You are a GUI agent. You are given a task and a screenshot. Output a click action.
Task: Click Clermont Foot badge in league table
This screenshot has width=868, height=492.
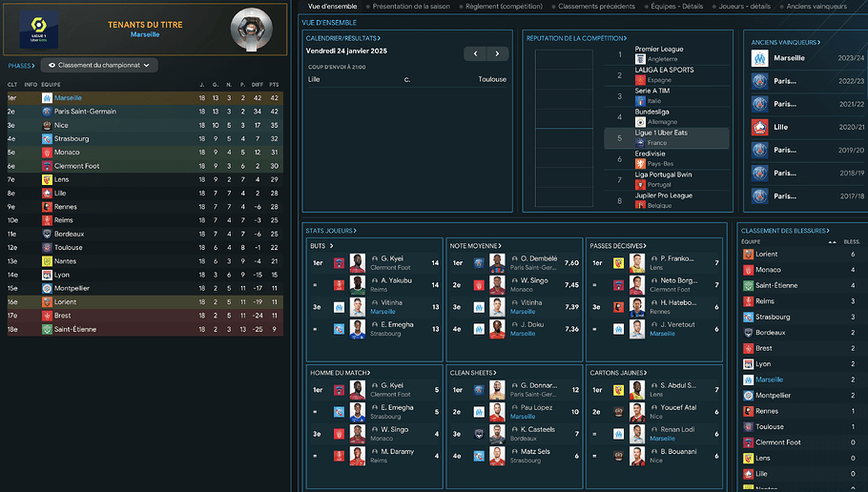coord(47,166)
